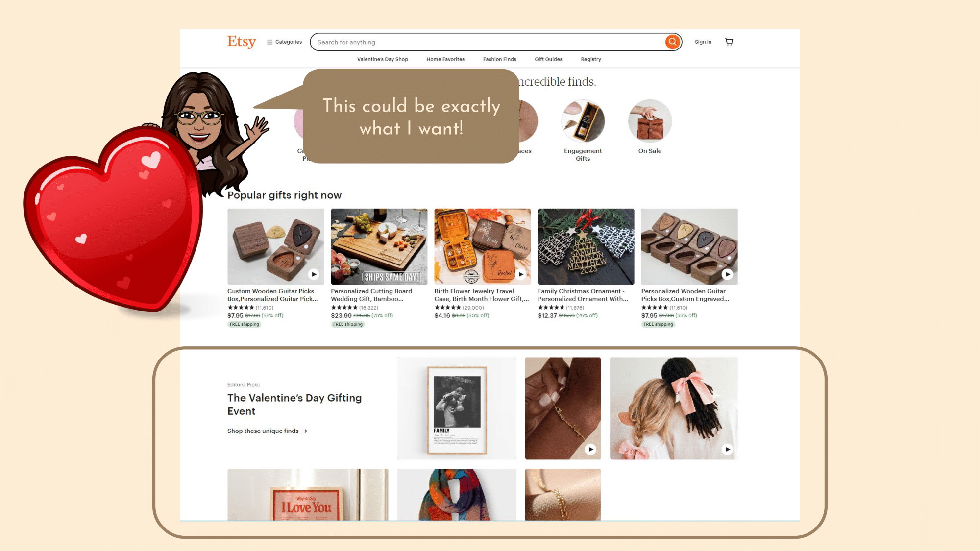Click Sign in button
This screenshot has width=980, height=551.
703,42
